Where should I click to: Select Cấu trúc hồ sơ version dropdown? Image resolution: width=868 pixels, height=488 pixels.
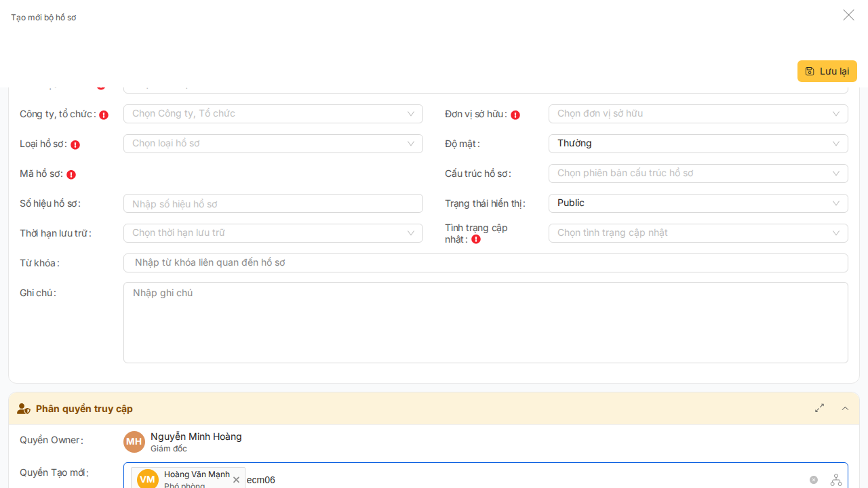[698, 174]
